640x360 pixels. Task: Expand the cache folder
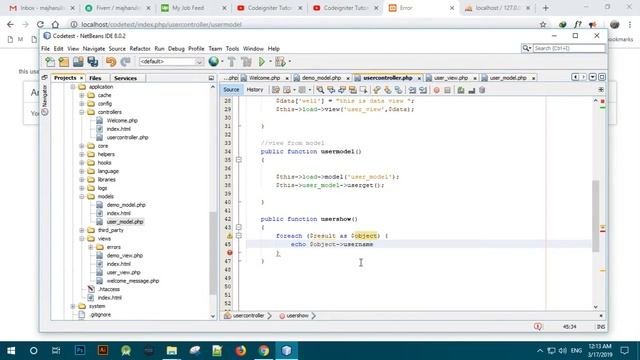point(82,95)
